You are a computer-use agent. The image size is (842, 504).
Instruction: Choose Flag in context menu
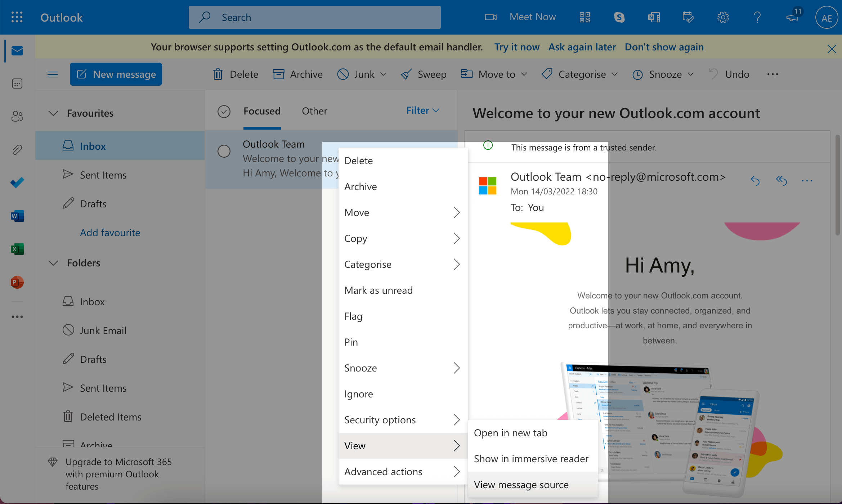tap(403, 316)
